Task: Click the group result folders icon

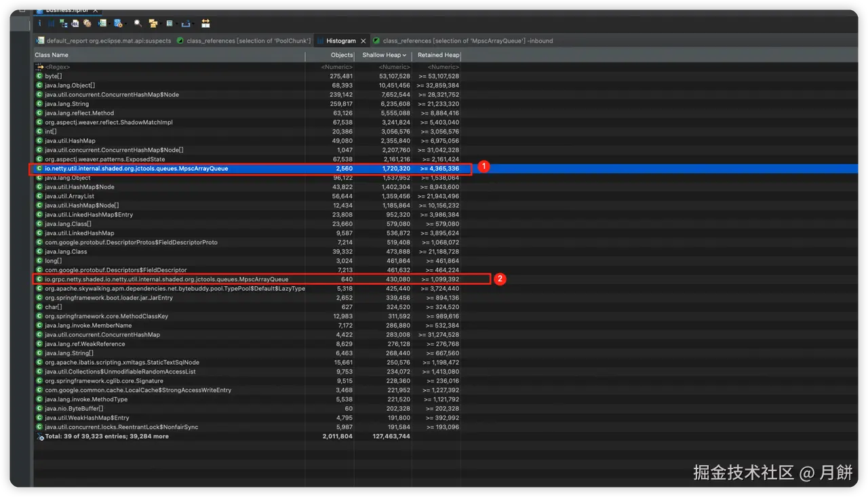Action: (x=153, y=23)
